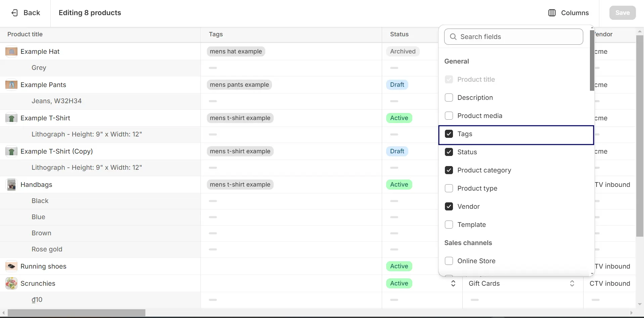644x318 pixels.
Task: Click the horizontal scrollbar left arrow
Action: point(4,313)
